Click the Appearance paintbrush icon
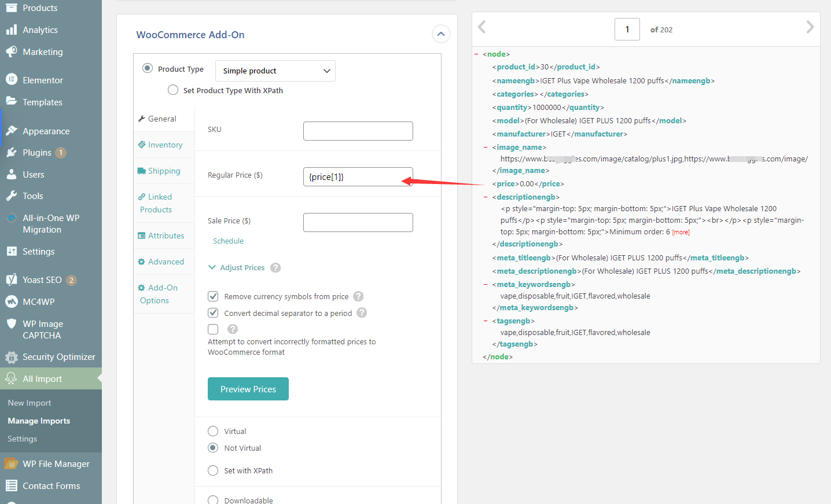This screenshot has width=831, height=504. (11, 131)
